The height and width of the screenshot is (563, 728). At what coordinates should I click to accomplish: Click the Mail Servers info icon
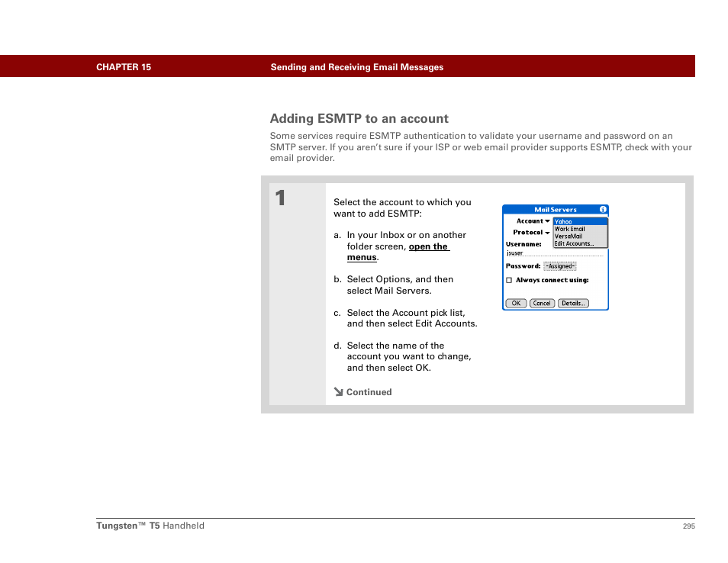click(603, 209)
